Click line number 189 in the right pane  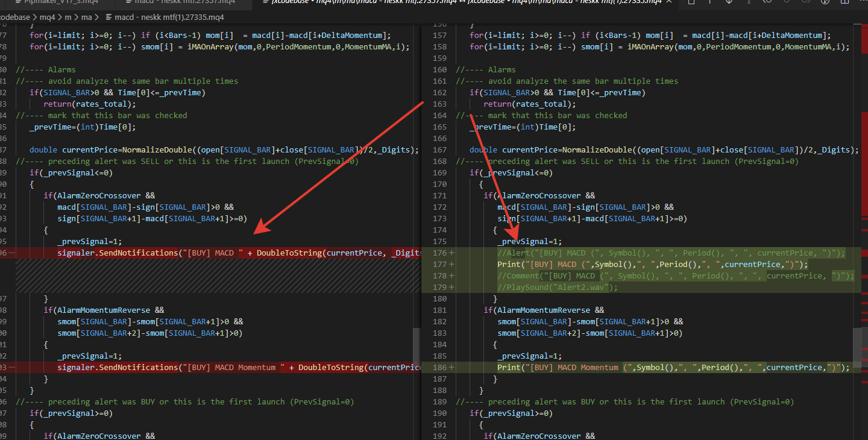click(439, 402)
